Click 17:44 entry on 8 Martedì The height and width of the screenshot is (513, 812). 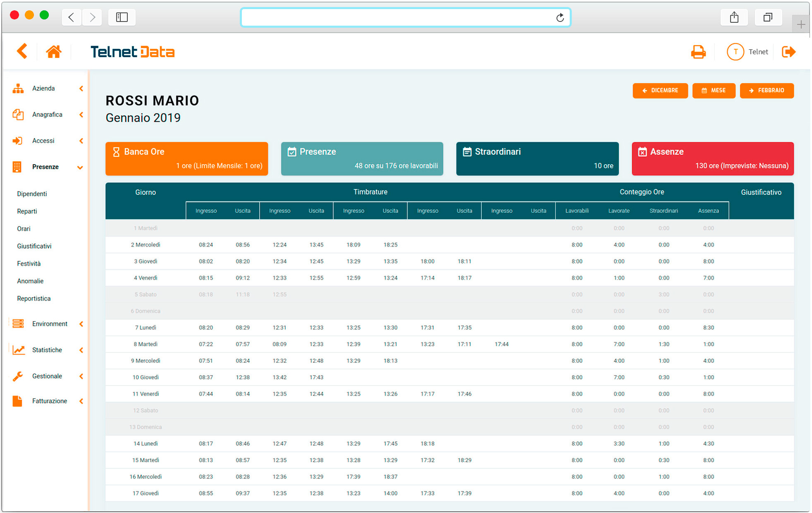point(502,344)
